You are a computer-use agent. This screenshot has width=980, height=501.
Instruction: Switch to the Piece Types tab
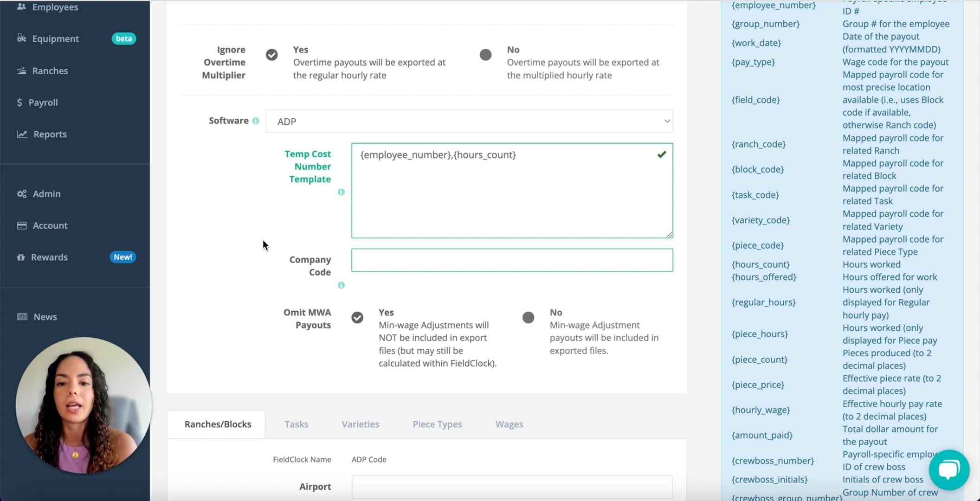tap(437, 424)
